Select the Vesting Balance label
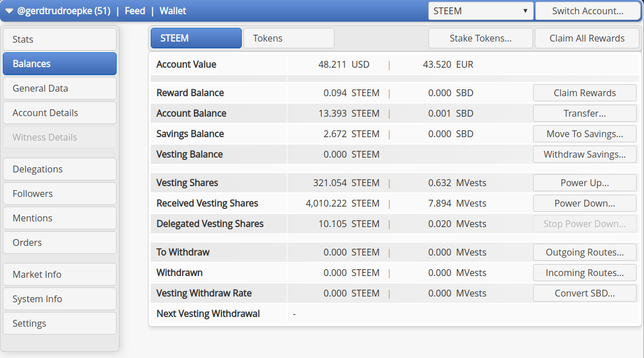This screenshot has width=644, height=358. pyautogui.click(x=190, y=155)
